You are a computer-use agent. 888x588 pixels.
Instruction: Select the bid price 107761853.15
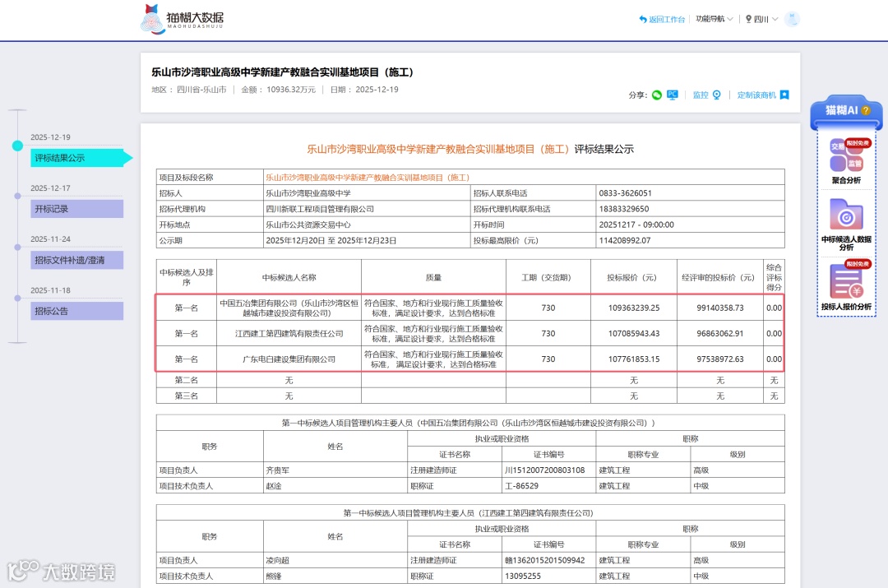coord(634,359)
